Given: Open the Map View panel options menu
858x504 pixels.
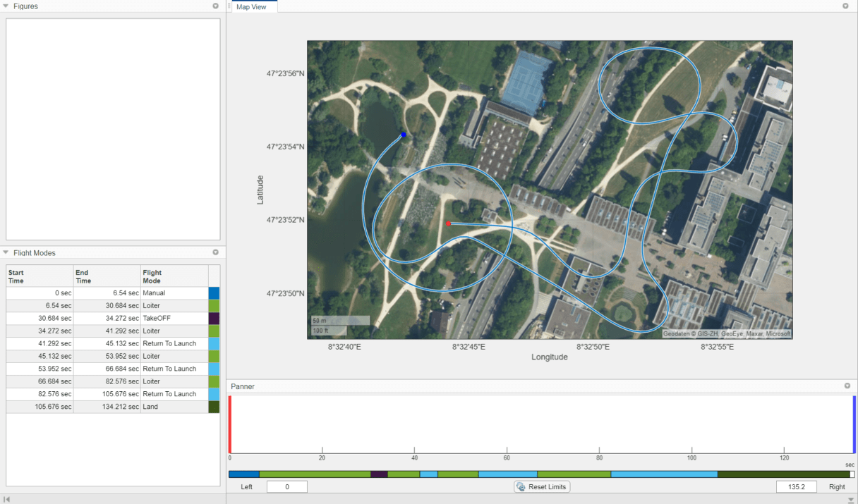Looking at the screenshot, I should pos(845,6).
